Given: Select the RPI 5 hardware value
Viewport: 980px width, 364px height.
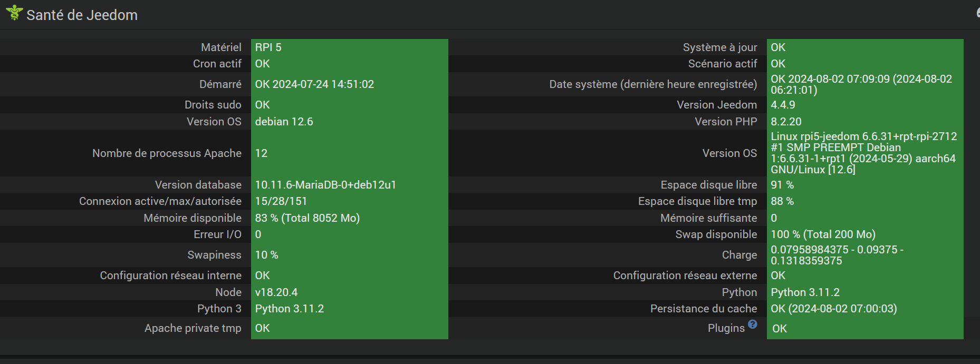Looking at the screenshot, I should 268,47.
